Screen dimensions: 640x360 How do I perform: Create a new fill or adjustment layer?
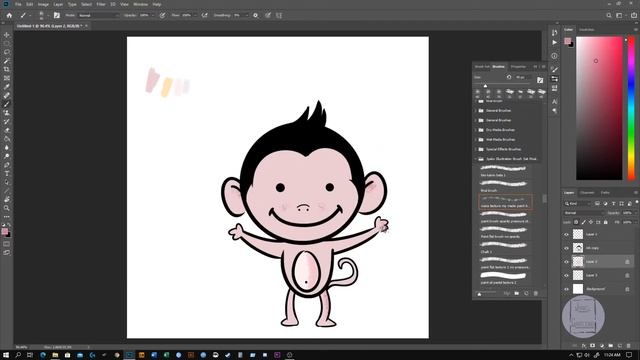[x=602, y=346]
